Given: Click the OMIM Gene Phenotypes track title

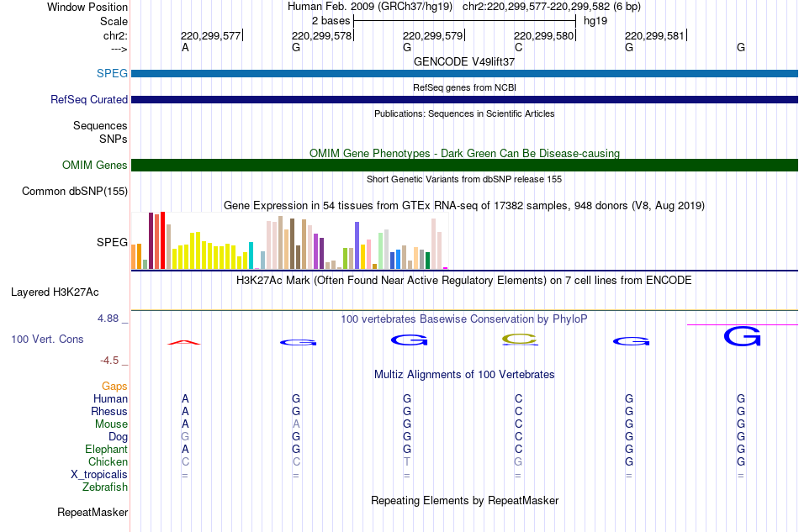Looking at the screenshot, I should pos(464,153).
